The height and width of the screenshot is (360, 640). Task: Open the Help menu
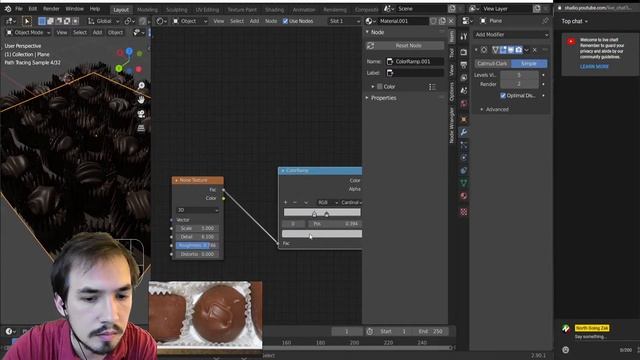click(x=95, y=9)
